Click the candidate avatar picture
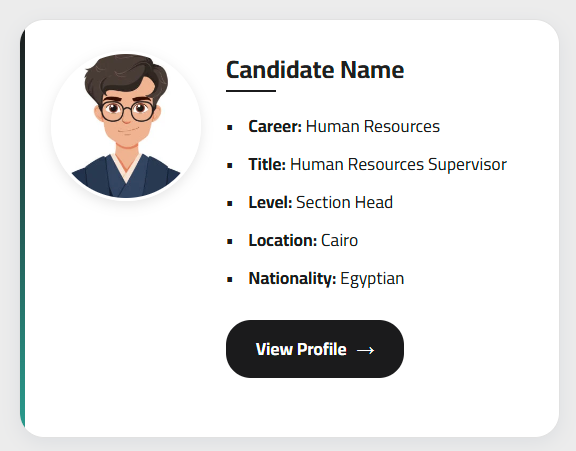Image resolution: width=576 pixels, height=451 pixels. (x=126, y=126)
